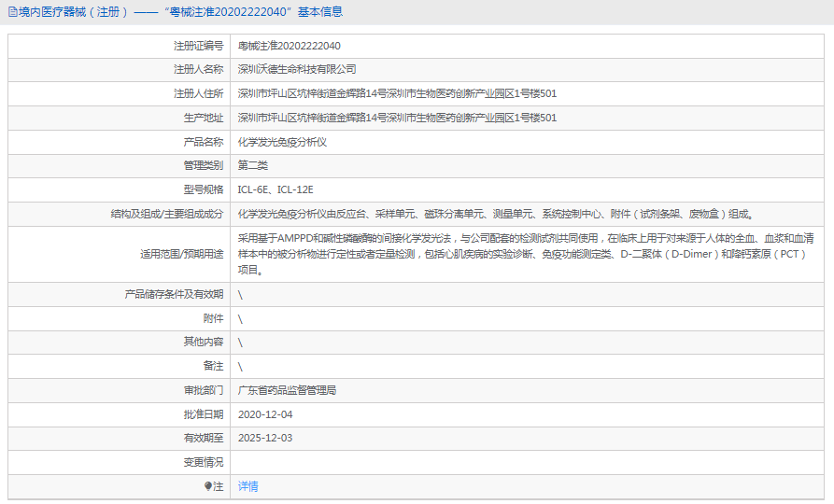Click management class value 第二类
The image size is (834, 504).
[x=253, y=165]
